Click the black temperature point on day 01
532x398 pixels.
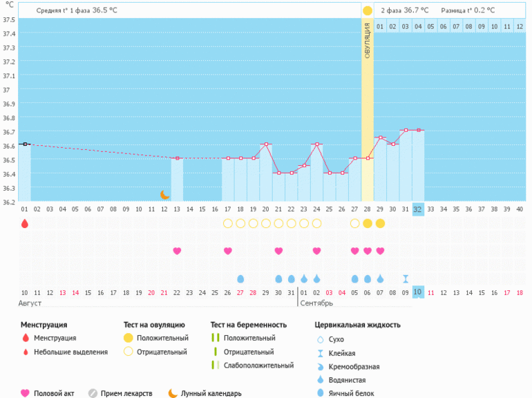click(x=25, y=144)
